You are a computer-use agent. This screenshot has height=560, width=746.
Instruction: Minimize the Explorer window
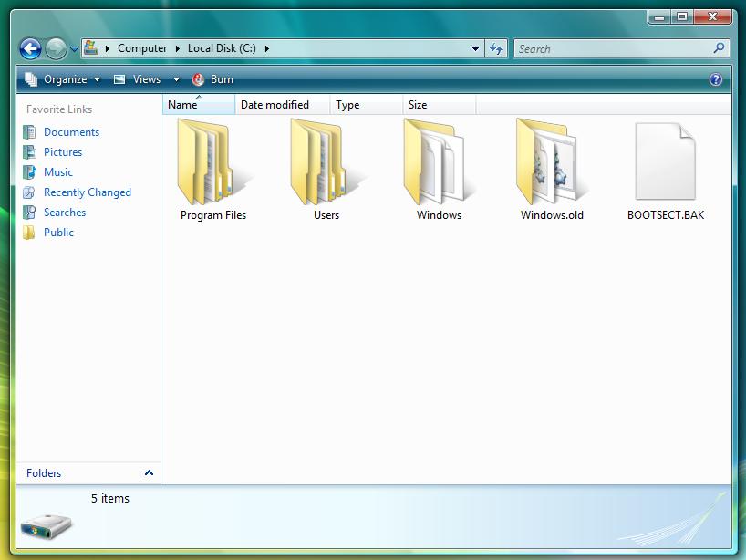pyautogui.click(x=659, y=17)
